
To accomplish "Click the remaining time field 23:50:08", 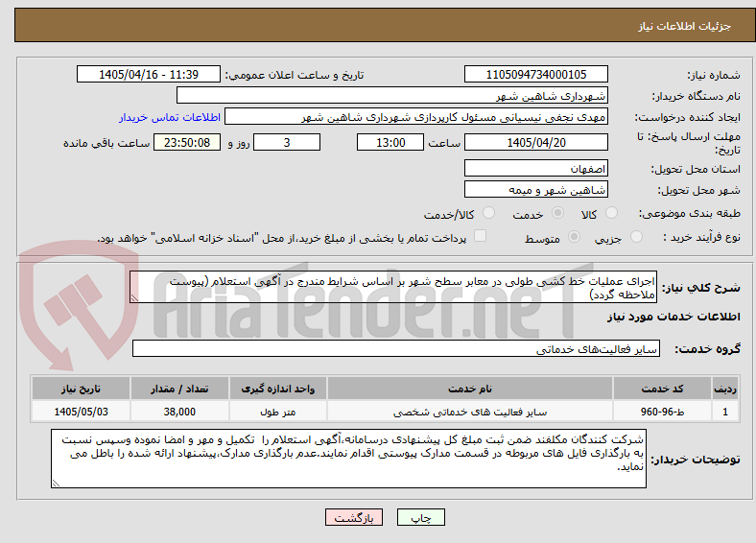I will 187,143.
